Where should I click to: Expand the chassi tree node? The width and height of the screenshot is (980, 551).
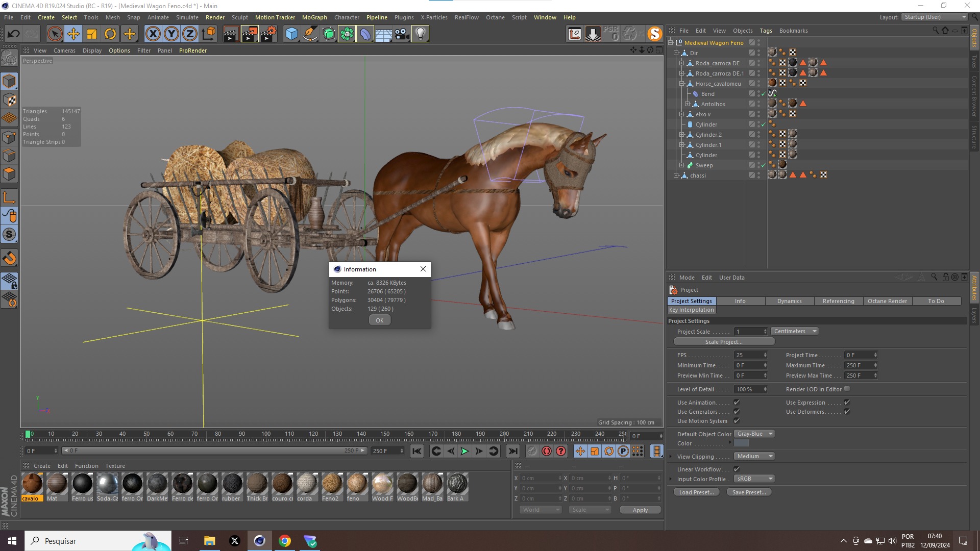(676, 176)
